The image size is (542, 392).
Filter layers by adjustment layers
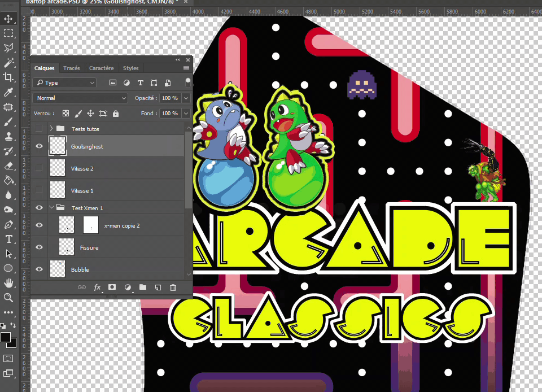tap(126, 82)
